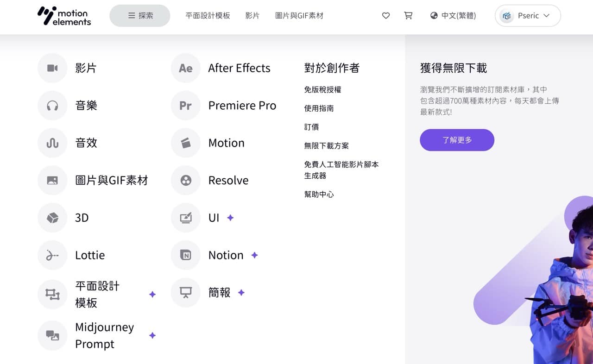Open the 音樂 category
Viewport: 593px width, 364px height.
click(x=86, y=106)
